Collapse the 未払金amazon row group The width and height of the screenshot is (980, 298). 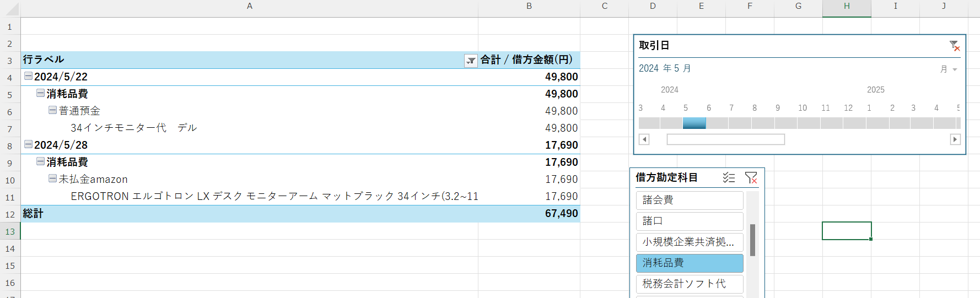coord(52,178)
